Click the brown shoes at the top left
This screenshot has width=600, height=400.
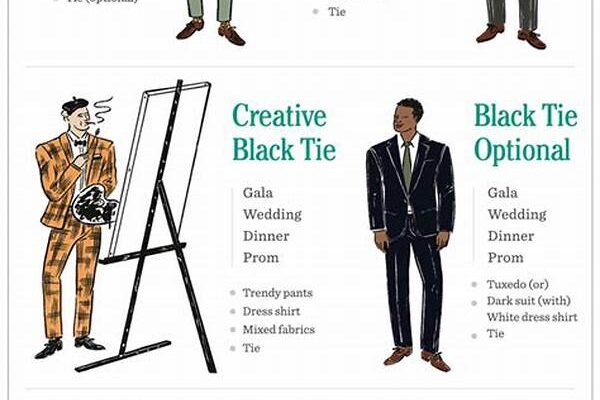point(210,32)
